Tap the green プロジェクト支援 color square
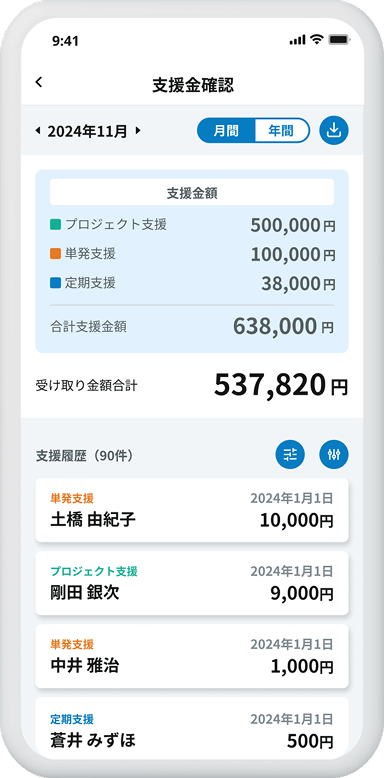This screenshot has width=384, height=778. (55, 225)
